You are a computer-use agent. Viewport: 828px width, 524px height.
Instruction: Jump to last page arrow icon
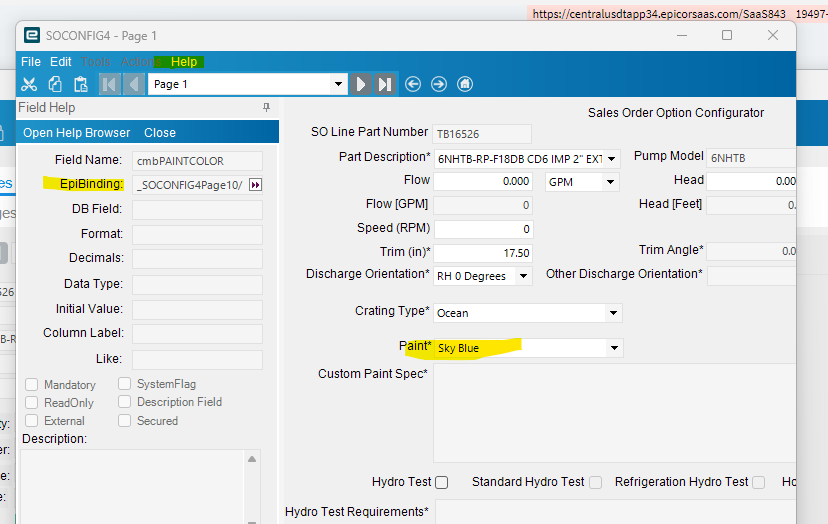click(x=385, y=85)
